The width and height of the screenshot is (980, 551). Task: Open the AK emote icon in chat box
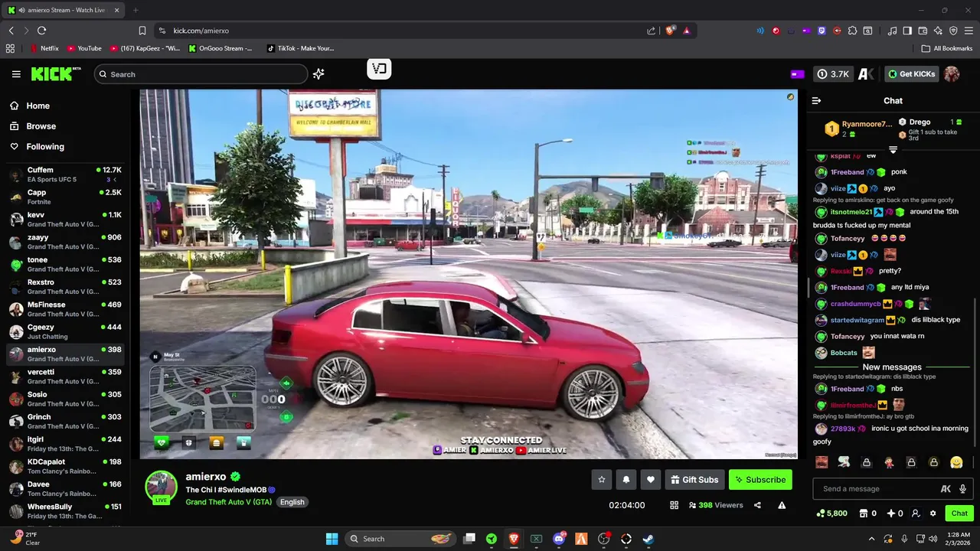(x=946, y=489)
